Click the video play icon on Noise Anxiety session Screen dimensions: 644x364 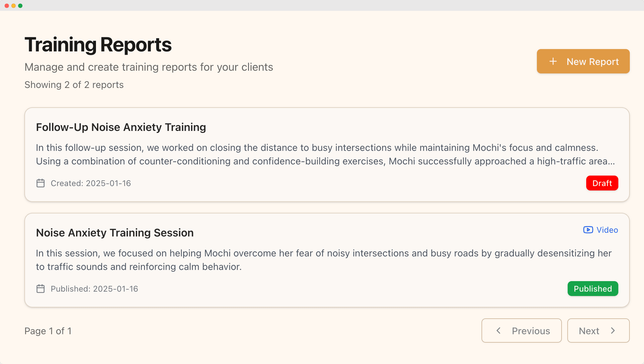pyautogui.click(x=588, y=230)
